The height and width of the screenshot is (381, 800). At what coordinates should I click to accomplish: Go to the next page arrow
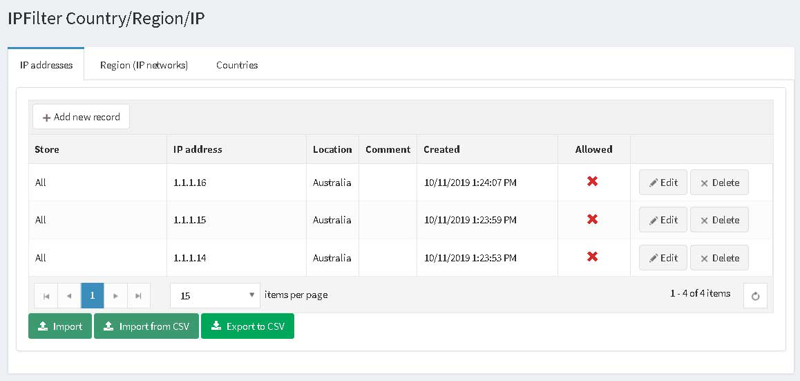click(116, 296)
